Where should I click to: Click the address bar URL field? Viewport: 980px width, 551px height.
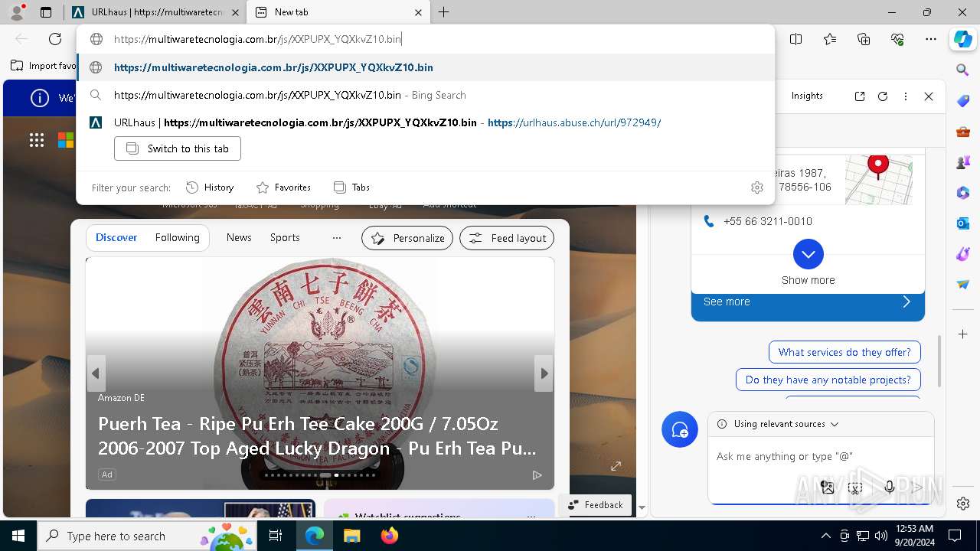click(425, 39)
